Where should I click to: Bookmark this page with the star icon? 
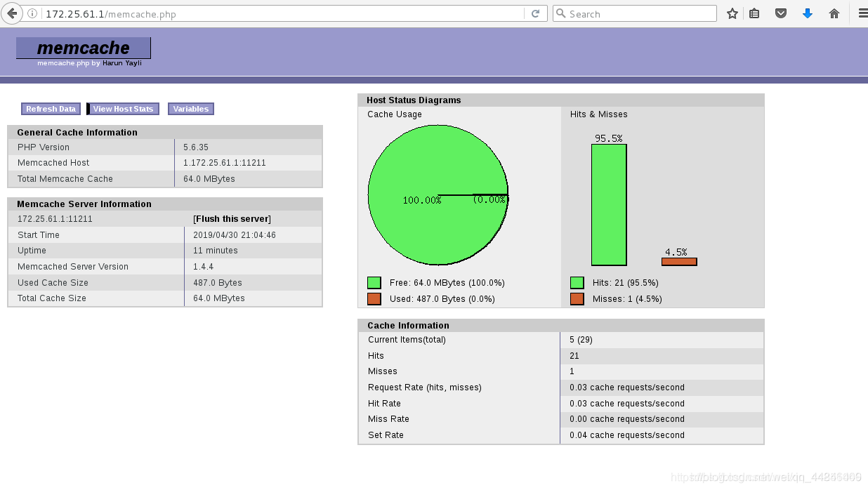732,13
